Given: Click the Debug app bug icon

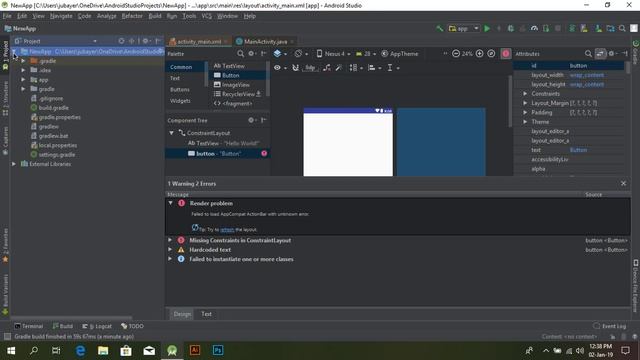Looking at the screenshot, I should point(511,29).
